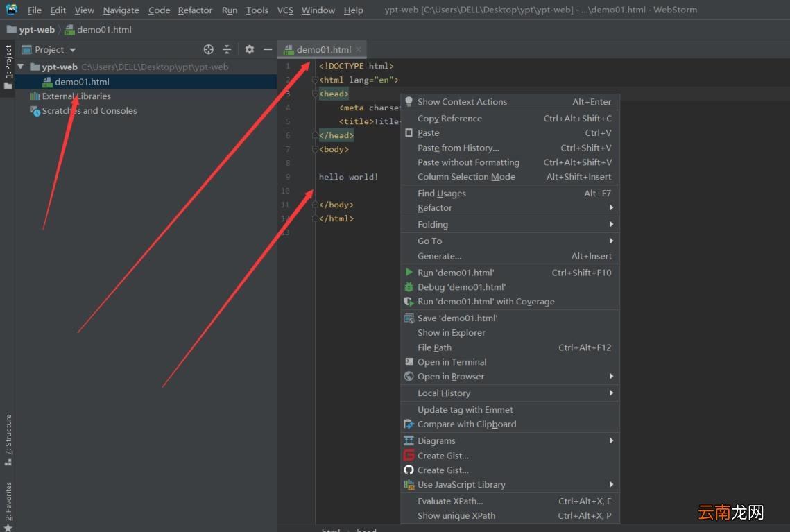The height and width of the screenshot is (532, 790).
Task: Choose Generate... in context menu
Action: (510, 256)
